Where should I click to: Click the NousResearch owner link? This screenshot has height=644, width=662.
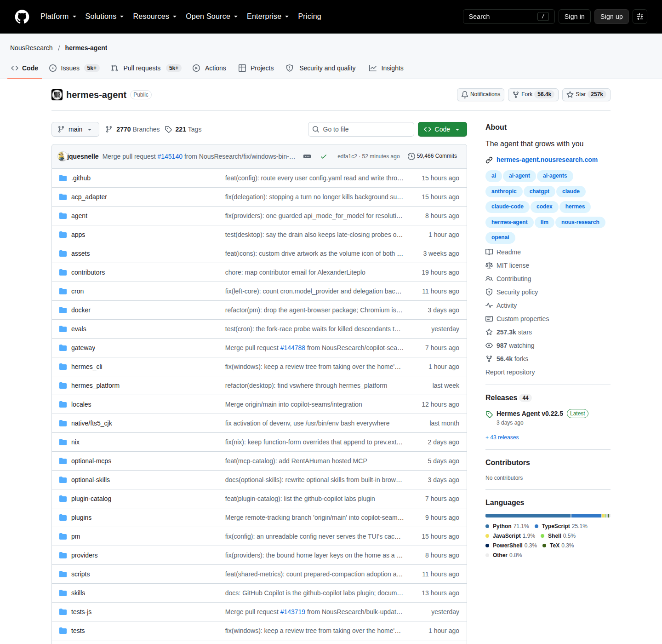[31, 48]
